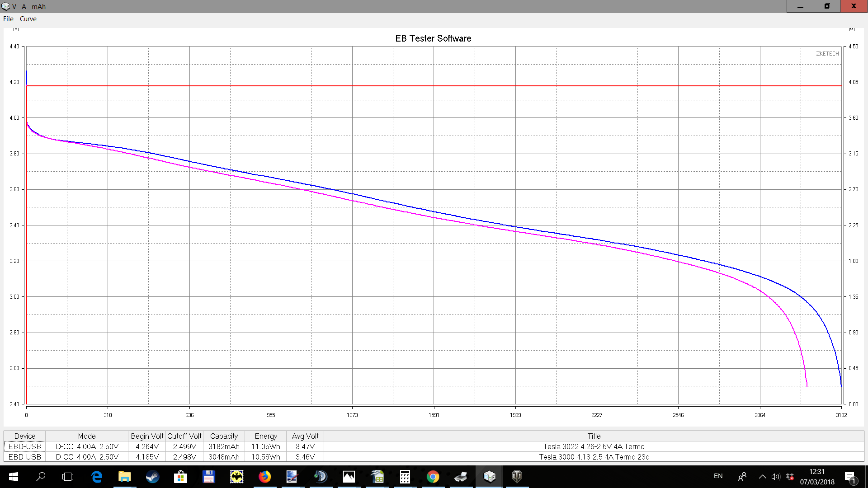
Task: Click the EB Tester cube taskbar icon
Action: pyautogui.click(x=489, y=476)
